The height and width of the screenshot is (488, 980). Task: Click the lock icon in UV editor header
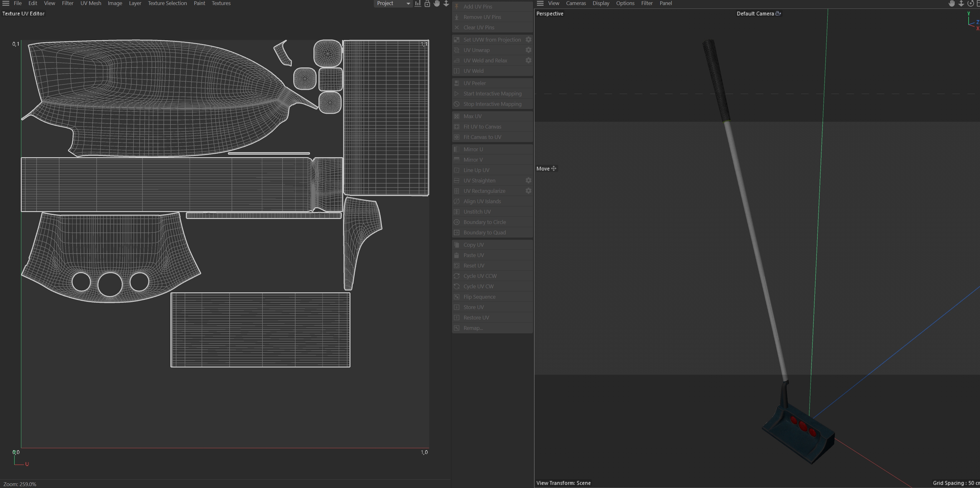[x=427, y=3]
